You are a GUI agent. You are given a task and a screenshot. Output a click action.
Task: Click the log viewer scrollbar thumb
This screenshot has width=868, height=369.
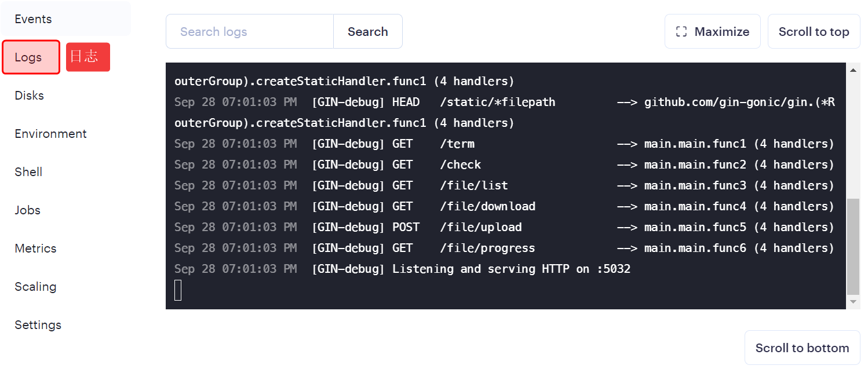pos(853,246)
